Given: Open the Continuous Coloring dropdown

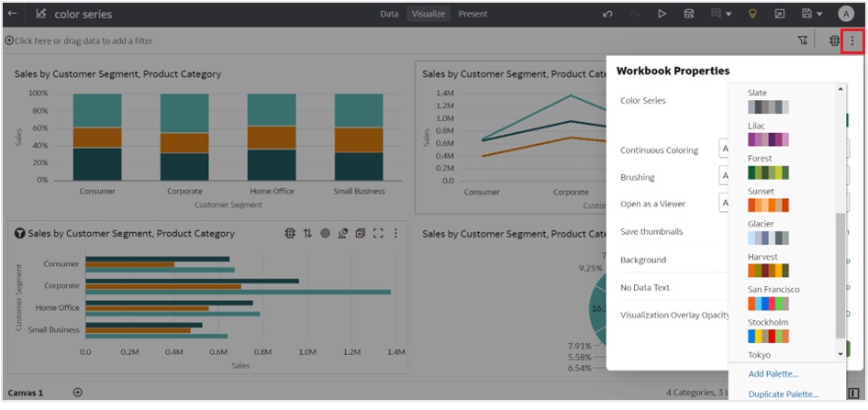Looking at the screenshot, I should pyautogui.click(x=724, y=149).
